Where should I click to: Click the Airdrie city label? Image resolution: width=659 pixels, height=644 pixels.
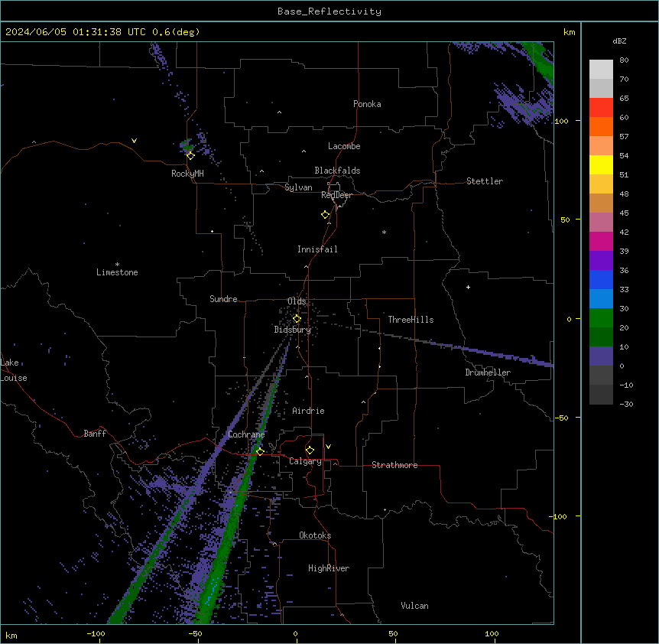coord(309,411)
